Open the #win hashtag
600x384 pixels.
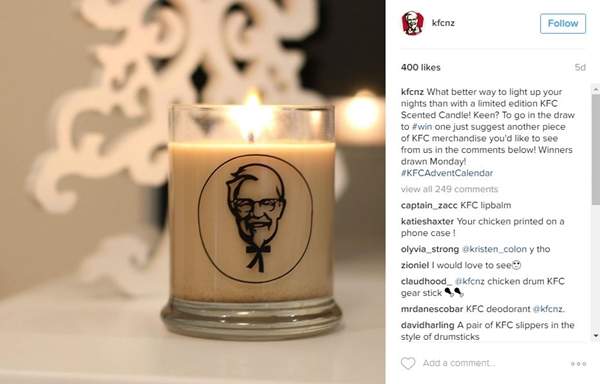click(x=422, y=127)
